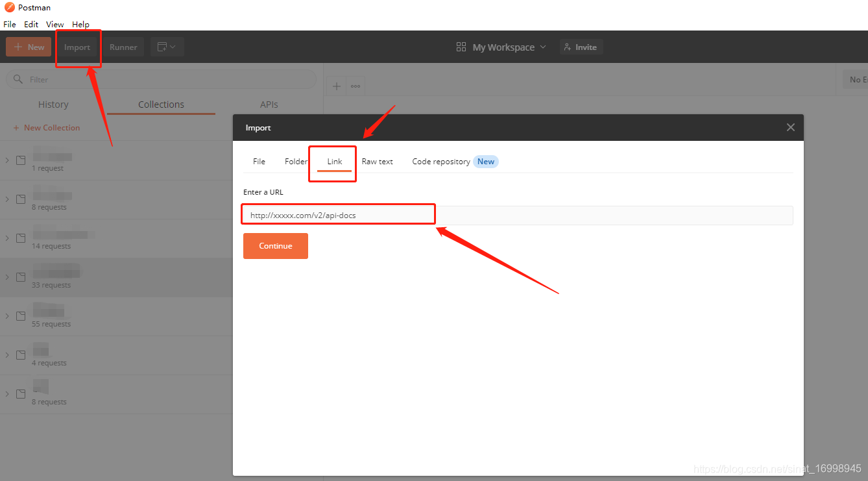Click the orange New button

29,47
